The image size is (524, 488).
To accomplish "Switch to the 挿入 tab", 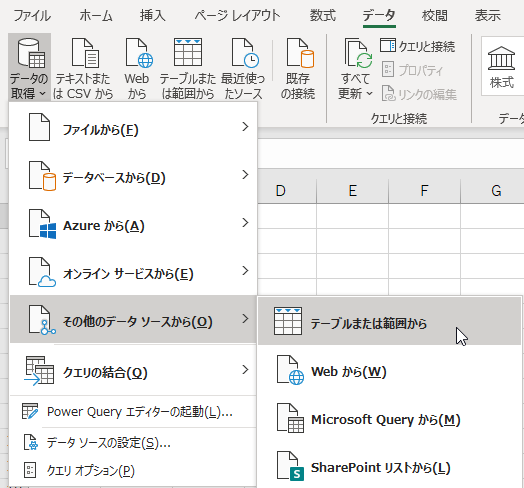I will point(153,16).
